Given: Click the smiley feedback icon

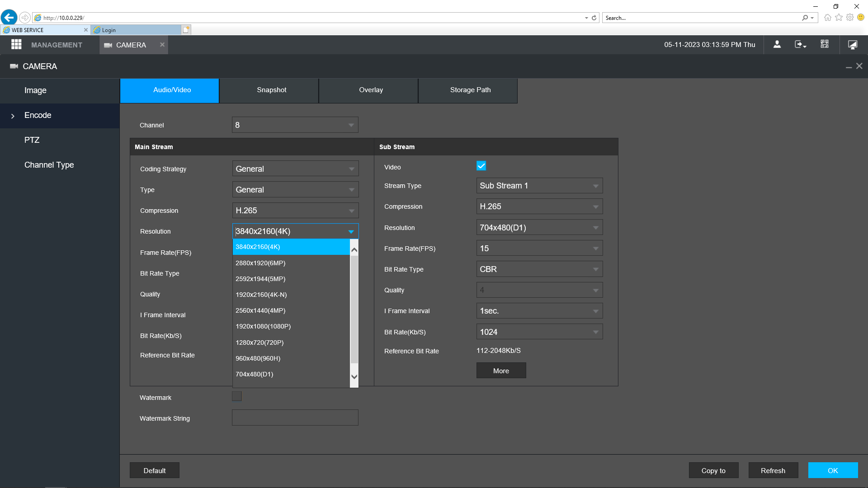Looking at the screenshot, I should [x=861, y=18].
